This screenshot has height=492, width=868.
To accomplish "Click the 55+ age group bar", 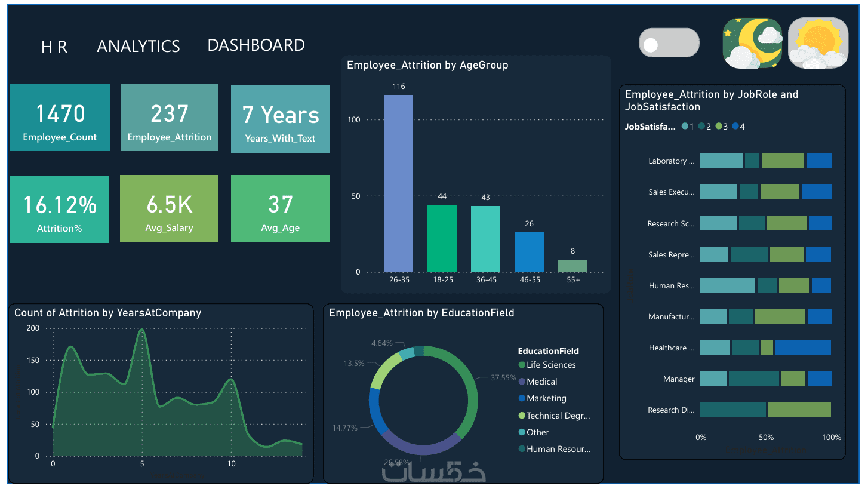I will (572, 266).
